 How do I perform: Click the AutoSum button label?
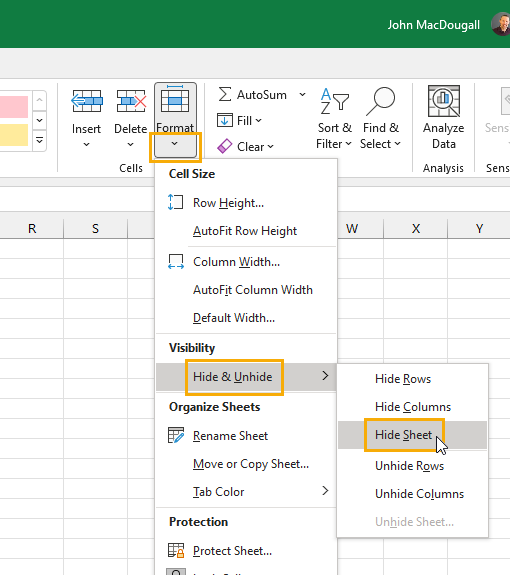pyautogui.click(x=262, y=95)
